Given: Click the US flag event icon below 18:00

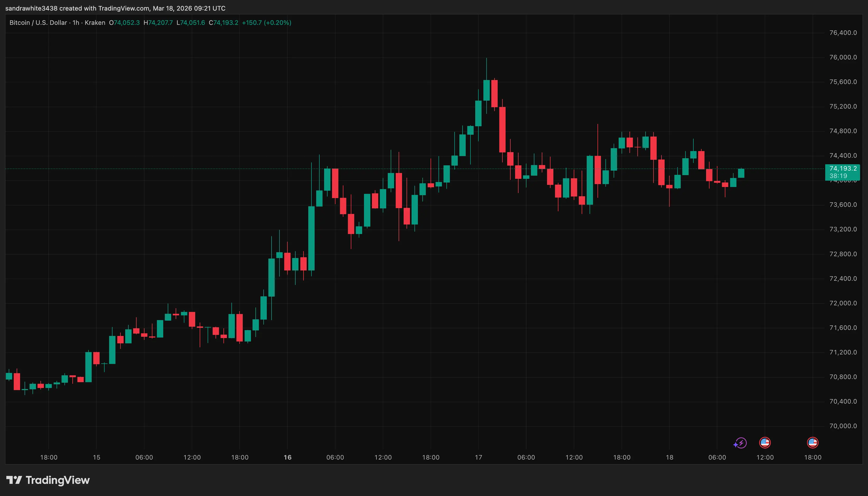Looking at the screenshot, I should click(x=813, y=443).
